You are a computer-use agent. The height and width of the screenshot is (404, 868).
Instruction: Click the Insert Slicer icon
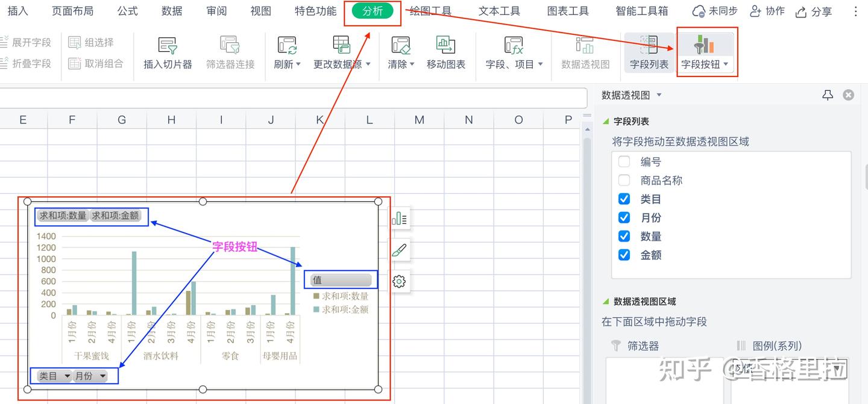pyautogui.click(x=168, y=45)
